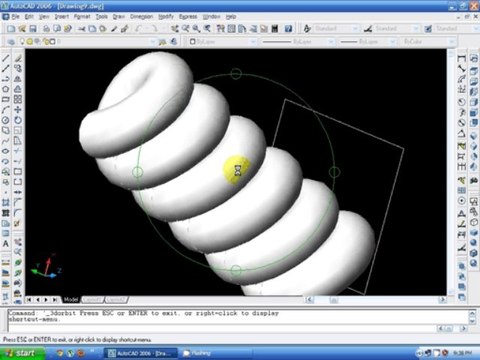Image resolution: width=480 pixels, height=360 pixels.
Task: Open the View menu
Action: [44, 16]
